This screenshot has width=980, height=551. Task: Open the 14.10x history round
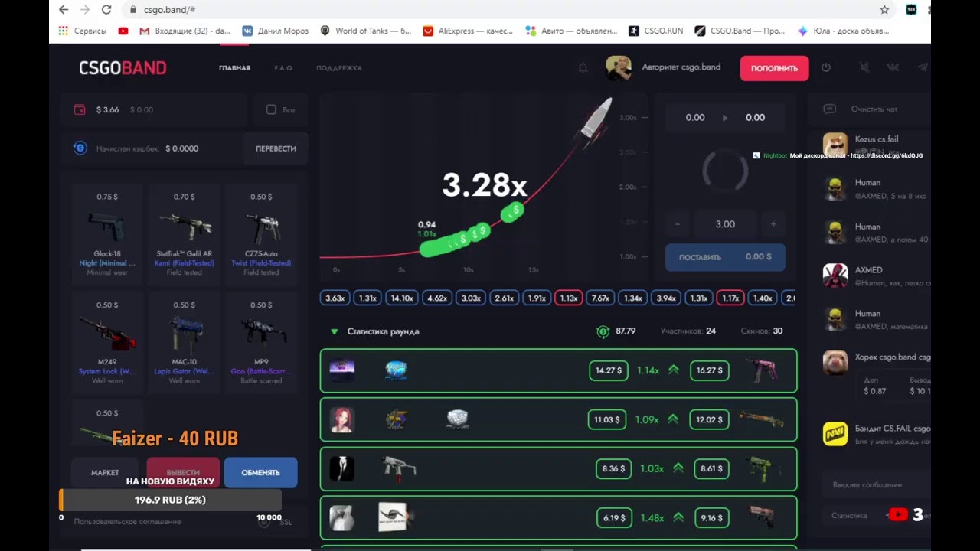pos(402,298)
